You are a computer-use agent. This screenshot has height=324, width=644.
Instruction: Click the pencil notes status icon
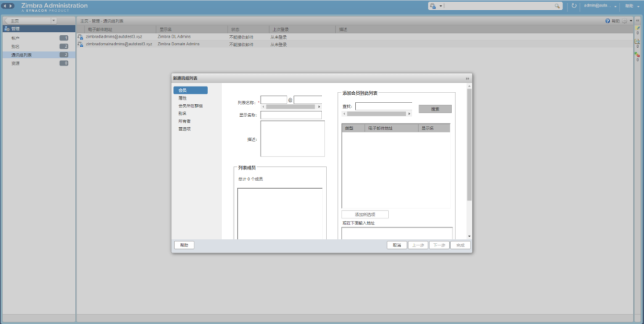pos(638,28)
